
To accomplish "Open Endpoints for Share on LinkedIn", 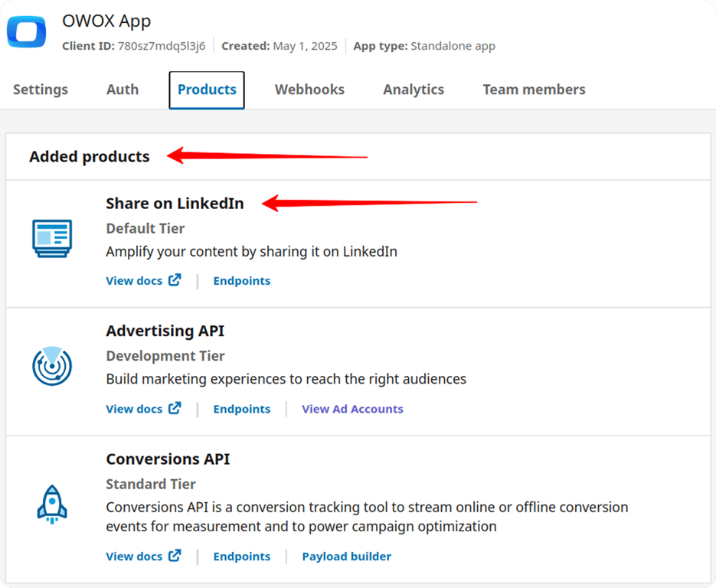I will click(x=242, y=281).
